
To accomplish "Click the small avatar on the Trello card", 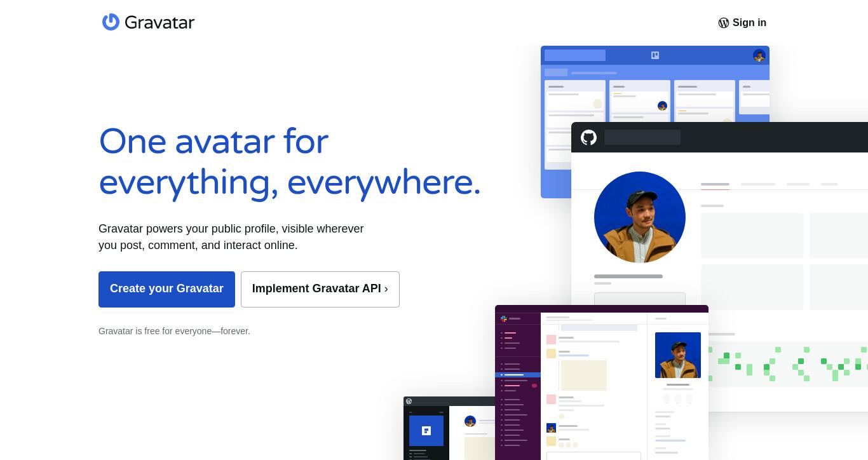I will (x=662, y=105).
